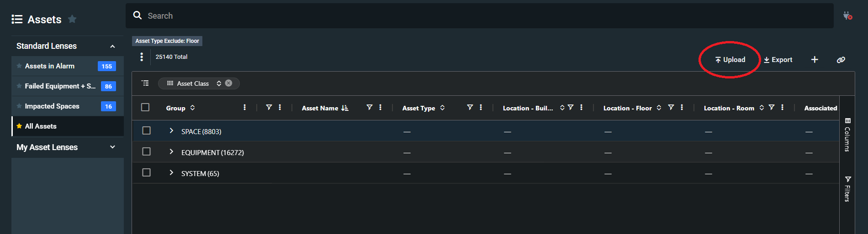Expand the SPACE (8803) group
This screenshot has width=868, height=234.
(x=171, y=131)
